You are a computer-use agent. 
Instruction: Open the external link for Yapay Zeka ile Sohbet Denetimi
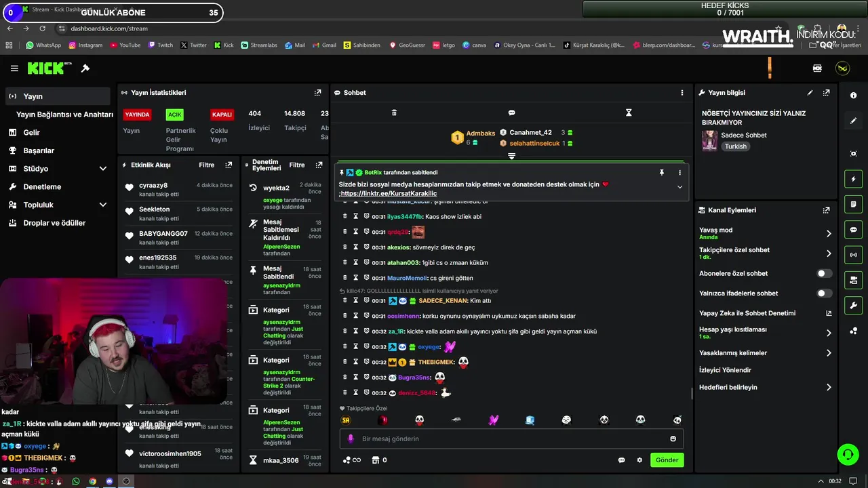828,313
